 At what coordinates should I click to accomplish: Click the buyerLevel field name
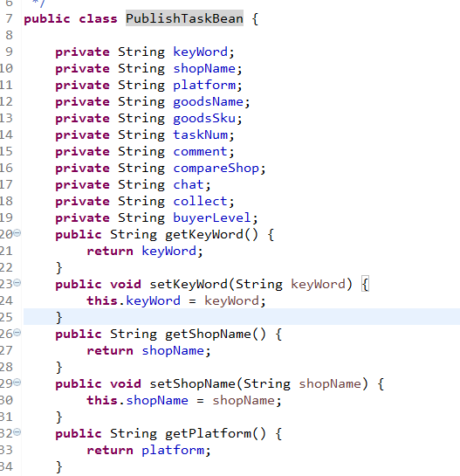tap(212, 218)
